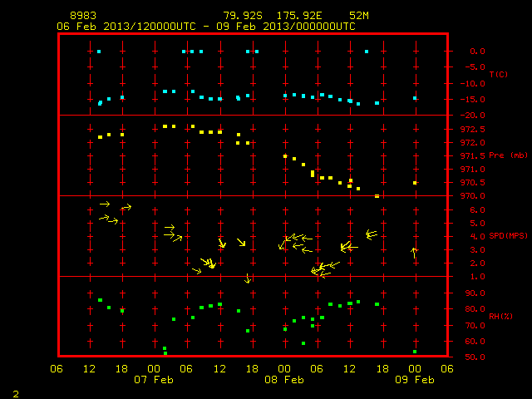Click the frame number 2 in corner
The width and height of the screenshot is (532, 399).
click(x=16, y=394)
